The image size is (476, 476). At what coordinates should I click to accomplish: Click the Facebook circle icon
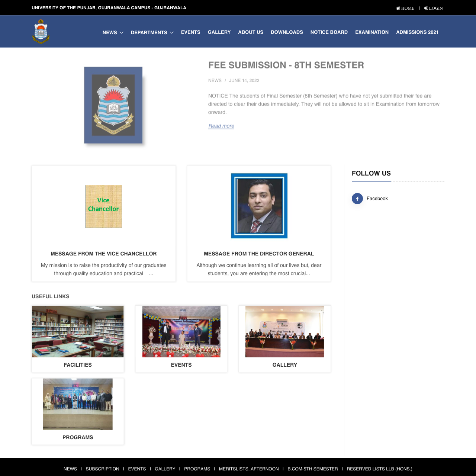point(357,199)
